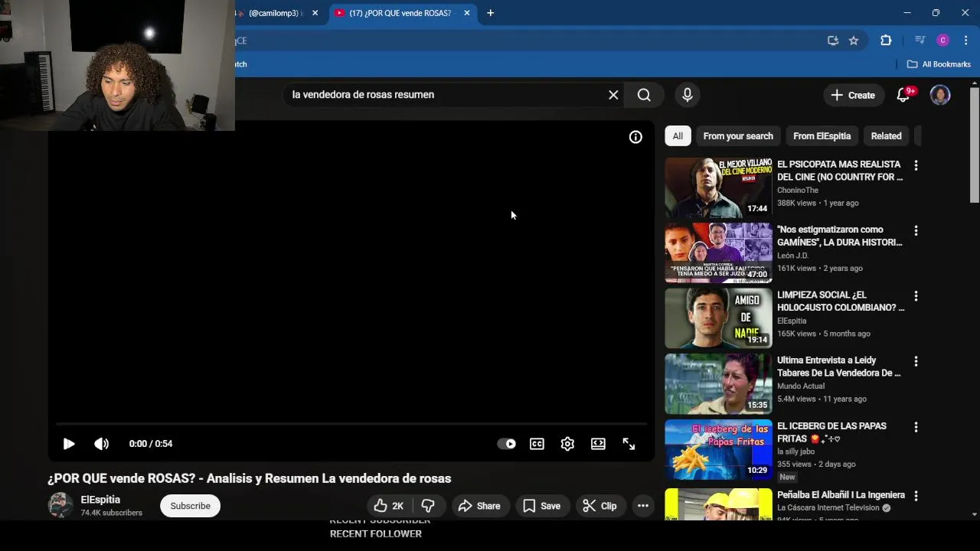The image size is (980, 551).
Task: Open the browser extensions puzzle icon
Action: [x=886, y=41]
